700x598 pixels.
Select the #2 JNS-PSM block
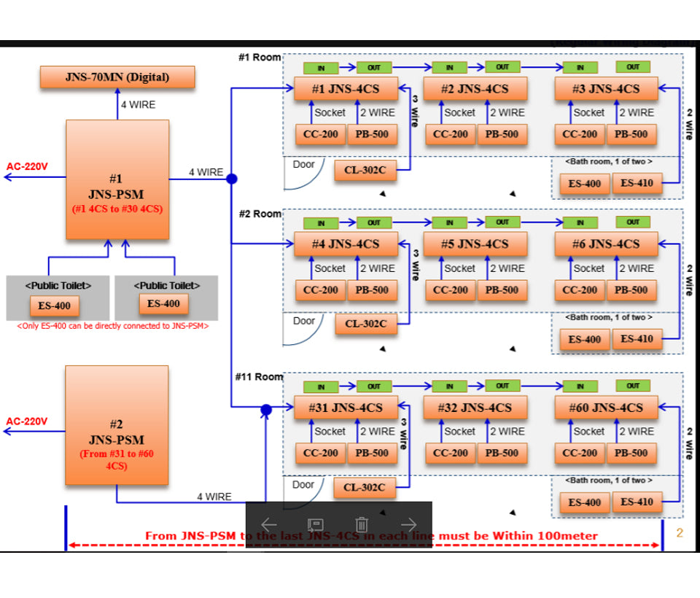pyautogui.click(x=117, y=425)
